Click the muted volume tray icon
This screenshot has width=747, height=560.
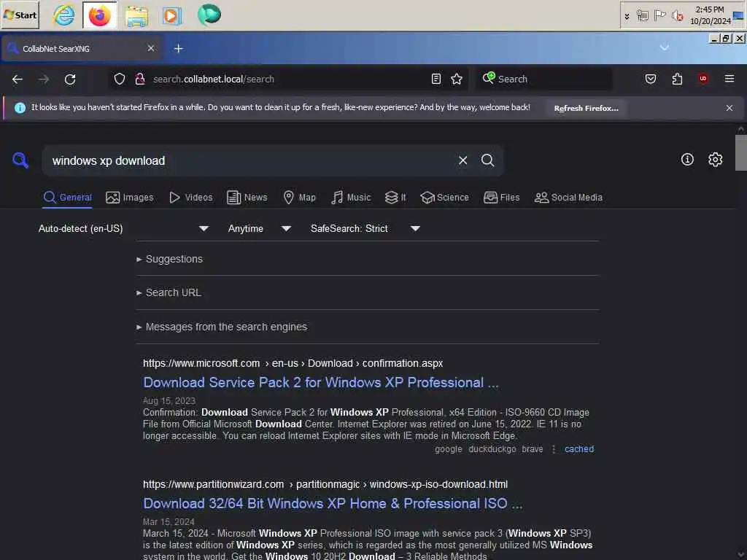[677, 16]
